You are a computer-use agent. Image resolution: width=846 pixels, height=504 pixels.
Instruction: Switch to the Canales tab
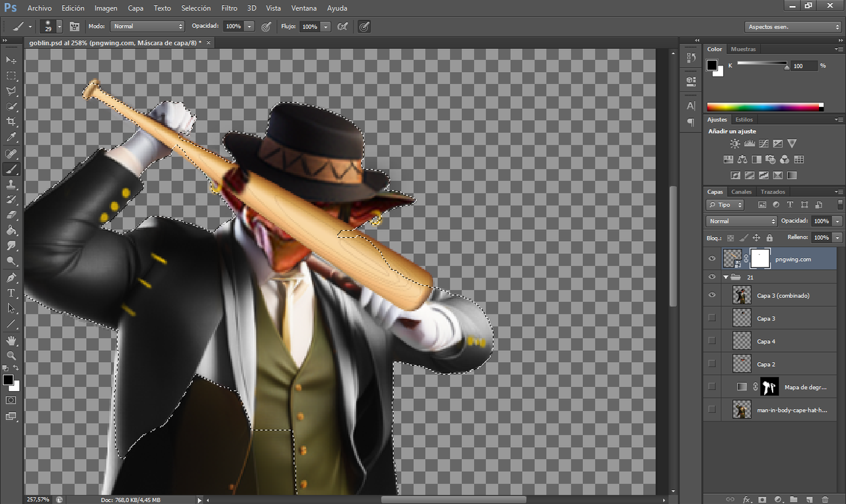coord(742,192)
